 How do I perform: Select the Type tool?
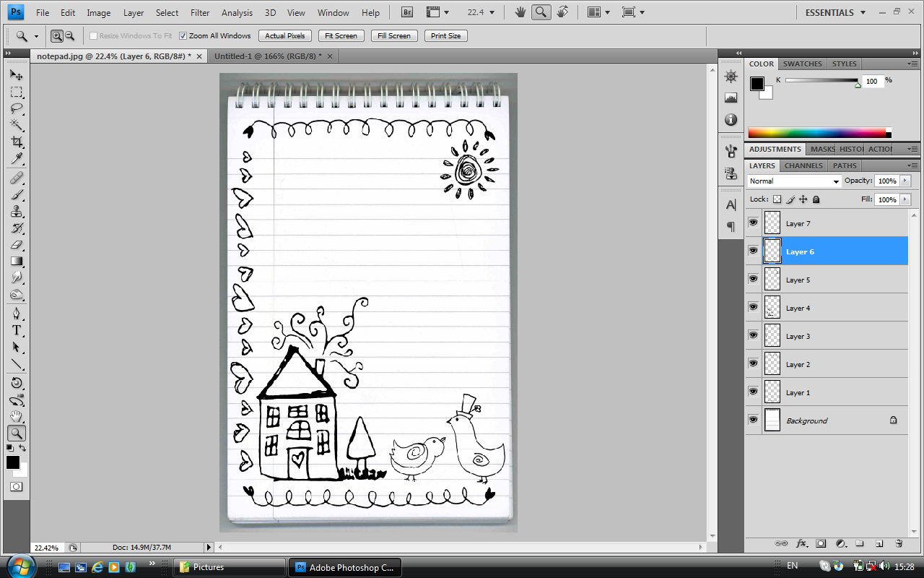(x=17, y=330)
